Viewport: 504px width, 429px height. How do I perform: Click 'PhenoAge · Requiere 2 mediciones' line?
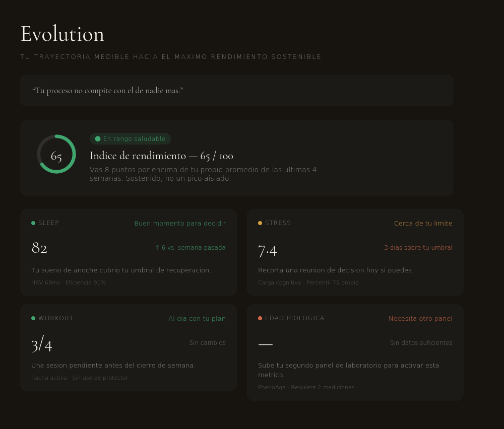click(x=306, y=387)
